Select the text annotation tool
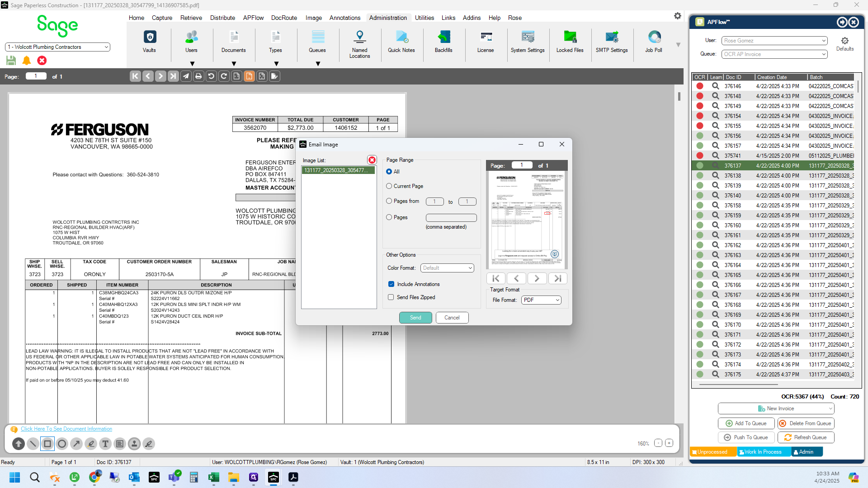Image resolution: width=868 pixels, height=488 pixels. pyautogui.click(x=105, y=444)
